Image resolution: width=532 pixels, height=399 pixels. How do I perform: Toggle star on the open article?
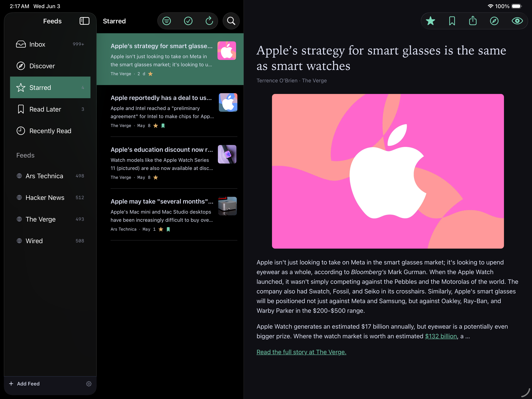[x=431, y=21]
